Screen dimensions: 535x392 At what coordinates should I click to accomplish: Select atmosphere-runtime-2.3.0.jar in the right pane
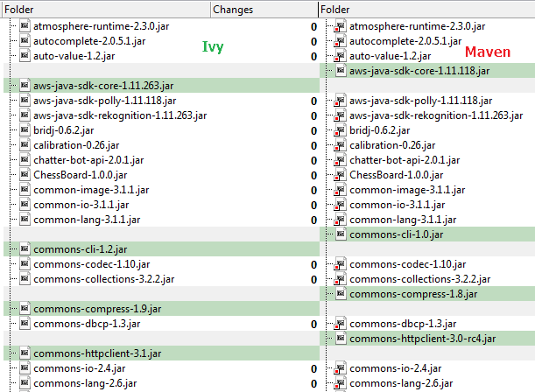418,26
